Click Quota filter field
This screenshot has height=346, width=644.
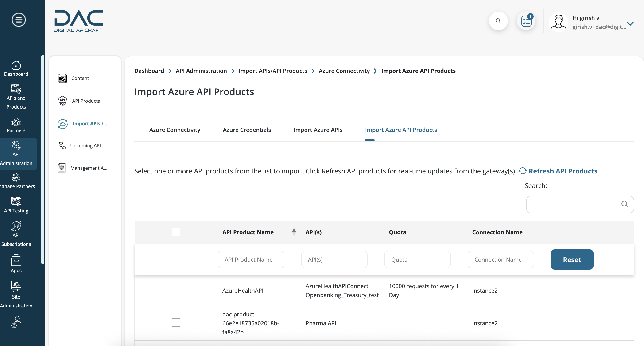(x=417, y=260)
